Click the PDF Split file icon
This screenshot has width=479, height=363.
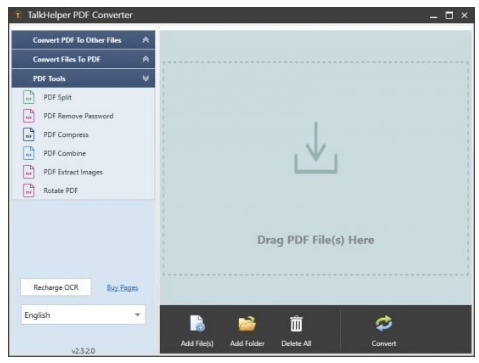coord(29,97)
